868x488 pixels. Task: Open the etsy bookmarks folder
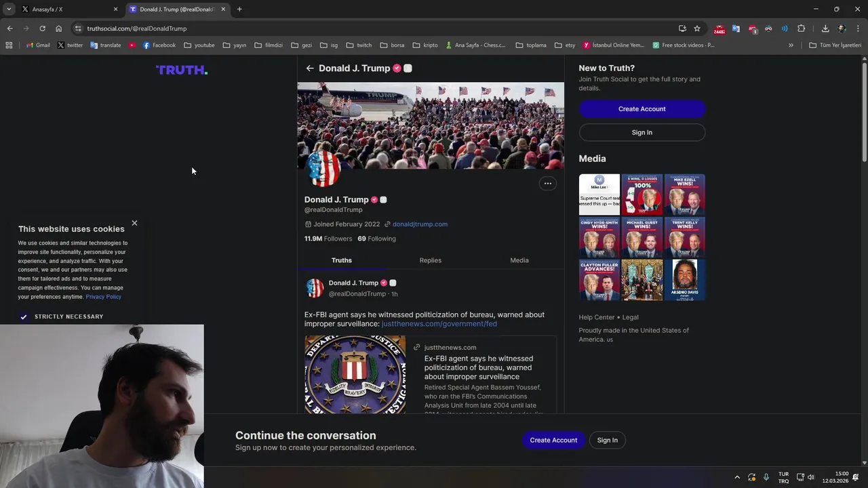click(565, 45)
